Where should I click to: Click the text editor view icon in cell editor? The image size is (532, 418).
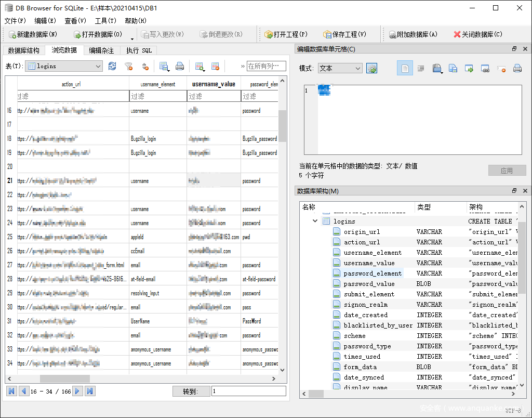pyautogui.click(x=405, y=68)
